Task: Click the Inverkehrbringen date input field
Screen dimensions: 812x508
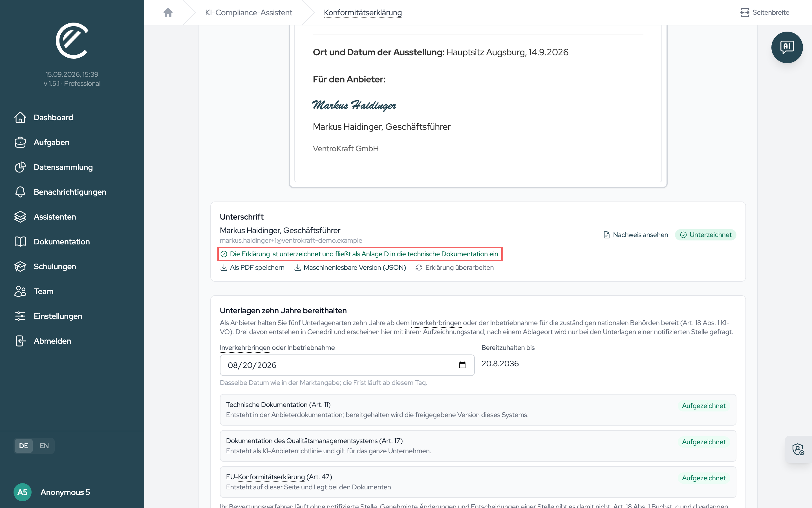Action: click(347, 365)
